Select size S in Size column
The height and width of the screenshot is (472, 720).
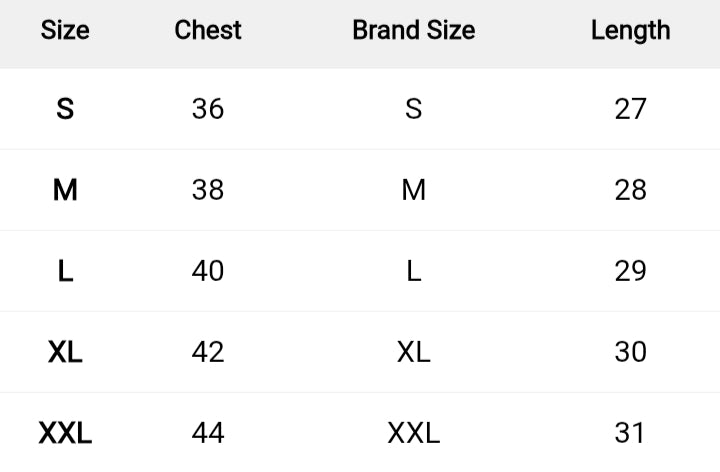click(x=65, y=108)
